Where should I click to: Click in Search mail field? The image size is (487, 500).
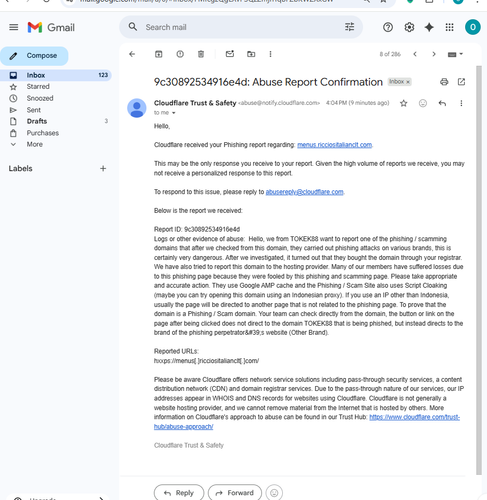(x=242, y=27)
